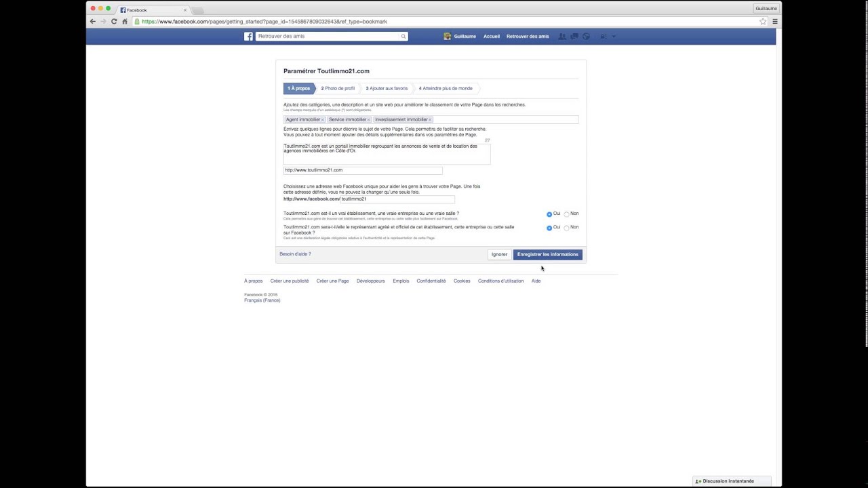
Task: Open Créer une publicité footer link
Action: [x=290, y=281]
